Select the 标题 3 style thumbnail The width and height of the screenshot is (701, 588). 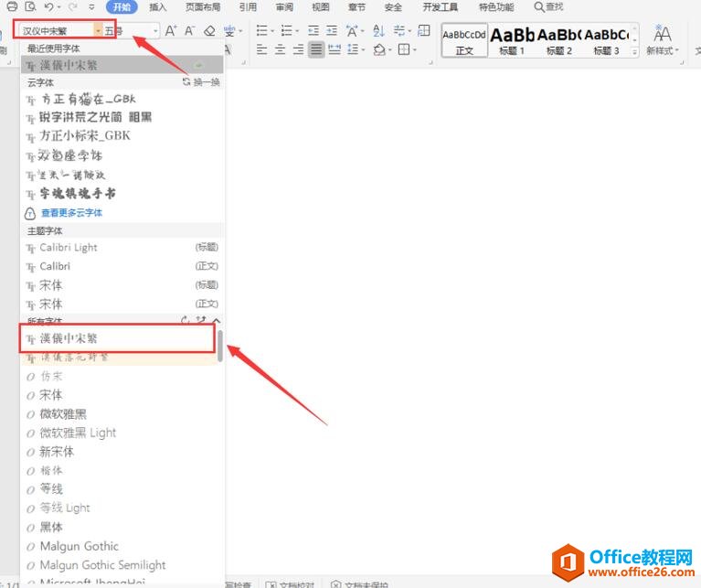tap(606, 40)
